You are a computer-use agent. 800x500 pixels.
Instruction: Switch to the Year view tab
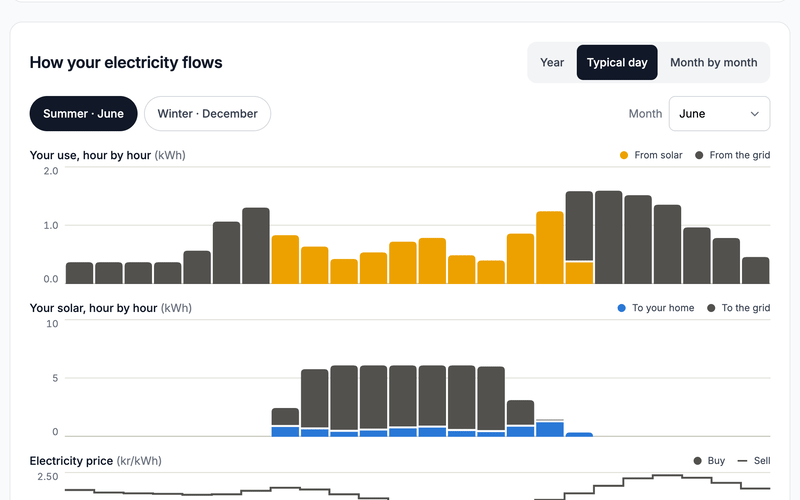pyautogui.click(x=552, y=62)
